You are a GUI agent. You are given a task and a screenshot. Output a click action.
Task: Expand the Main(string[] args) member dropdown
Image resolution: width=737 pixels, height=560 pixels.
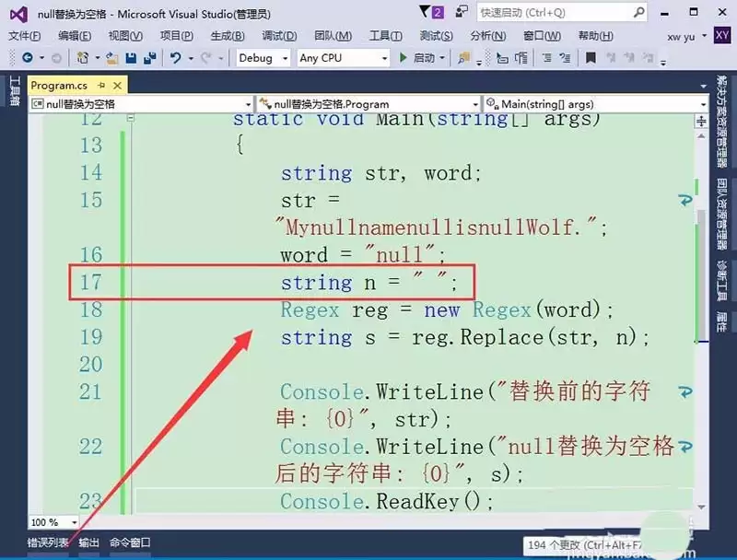(704, 104)
